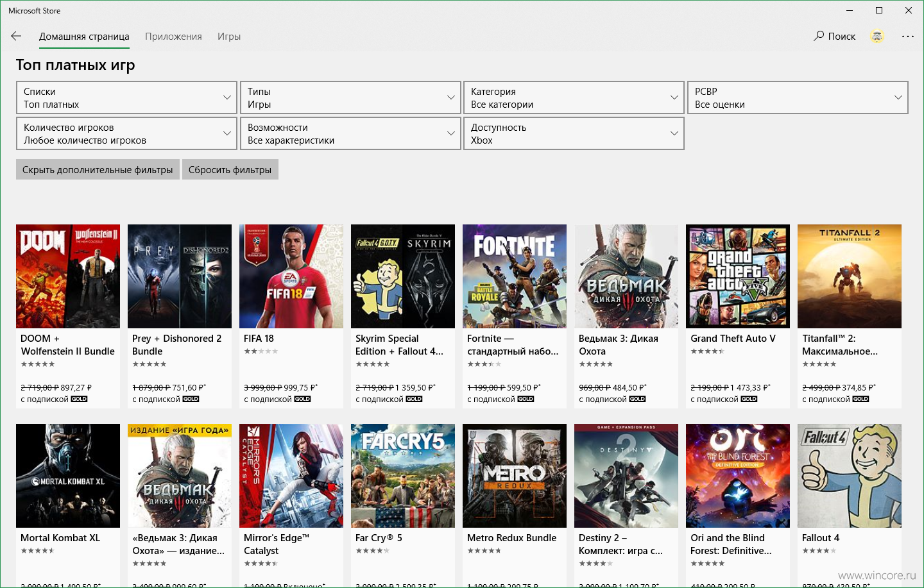Click the Grand Theft Auto V title
The width and height of the screenshot is (924, 588).
click(x=733, y=339)
